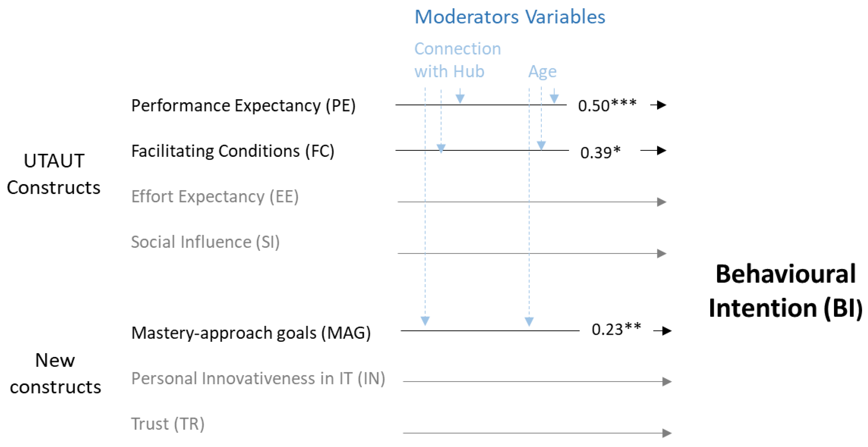Click the 0.39* coefficient value
Image resolution: width=868 pixels, height=447 pixels.
tap(600, 152)
